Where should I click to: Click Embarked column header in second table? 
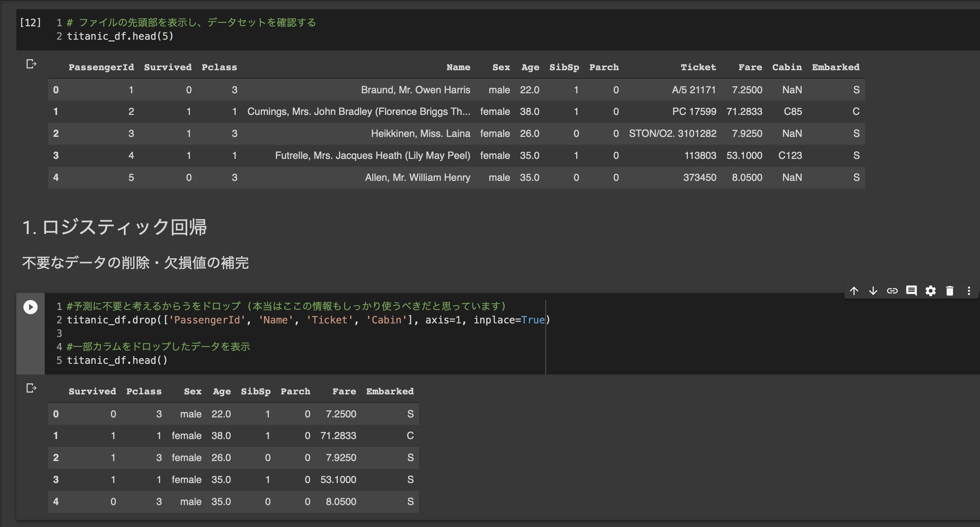[x=390, y=391]
